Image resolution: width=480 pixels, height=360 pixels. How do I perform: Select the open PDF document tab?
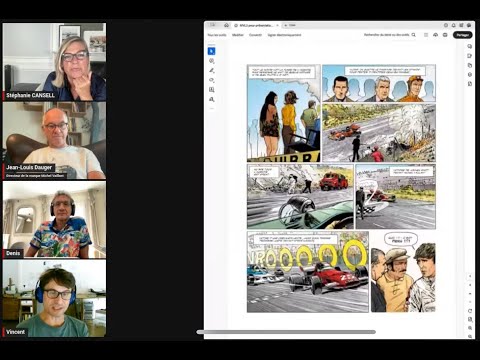coord(256,25)
